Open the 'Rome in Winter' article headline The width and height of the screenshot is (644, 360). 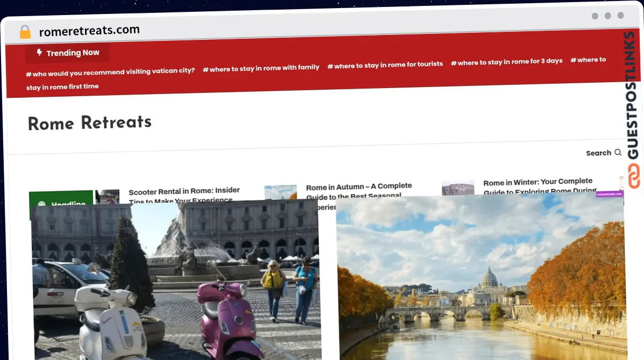[x=540, y=186]
